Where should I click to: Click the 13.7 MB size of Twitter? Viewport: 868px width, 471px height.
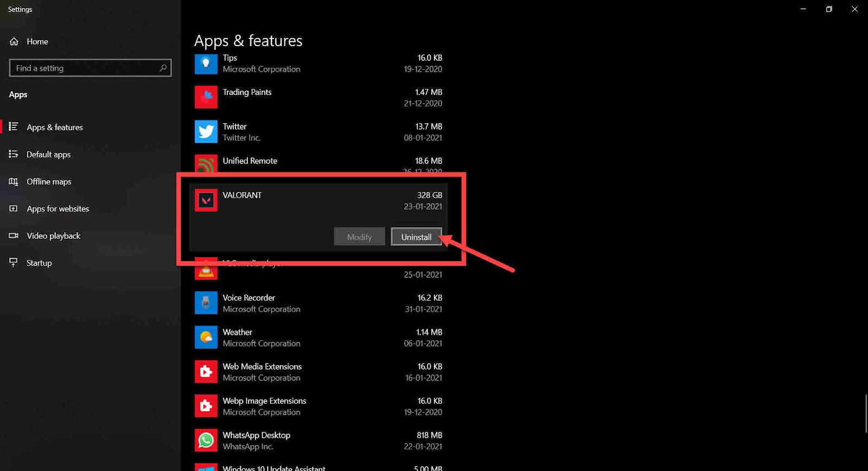[x=429, y=126]
